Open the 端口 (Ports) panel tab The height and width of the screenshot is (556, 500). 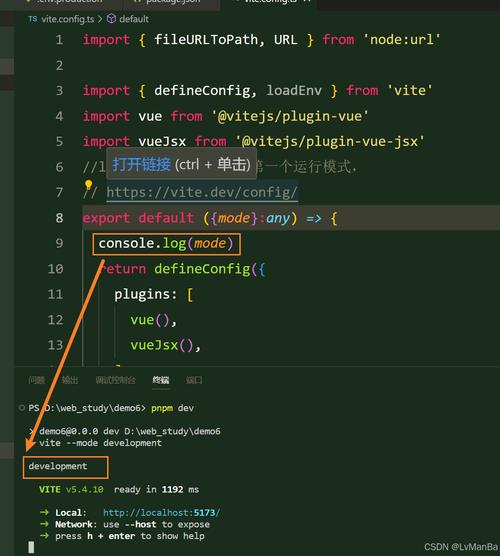194,380
